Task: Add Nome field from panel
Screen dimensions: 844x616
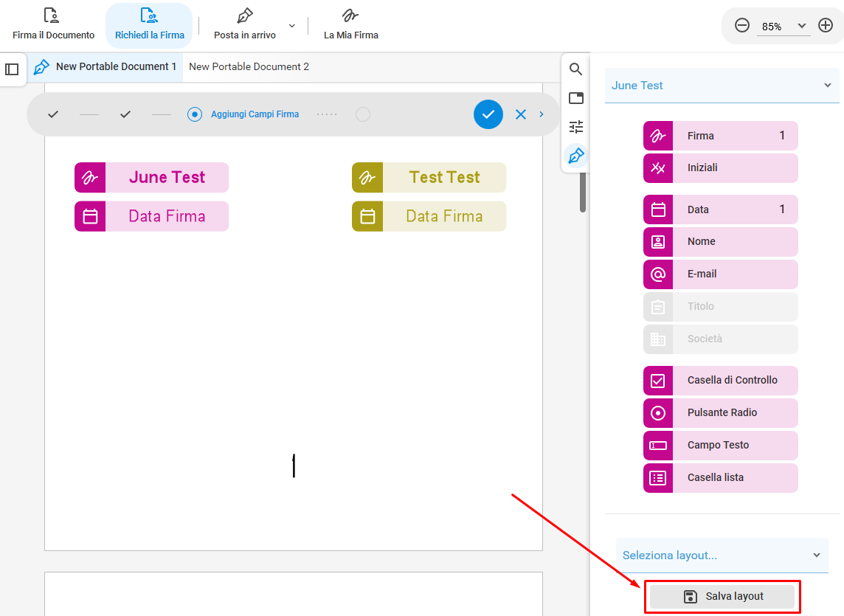Action: click(x=720, y=241)
